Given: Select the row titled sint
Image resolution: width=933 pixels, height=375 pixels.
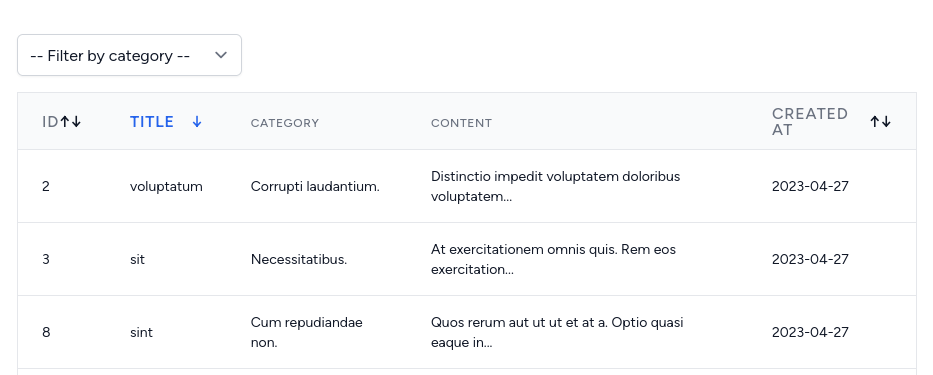Looking at the screenshot, I should [x=467, y=332].
